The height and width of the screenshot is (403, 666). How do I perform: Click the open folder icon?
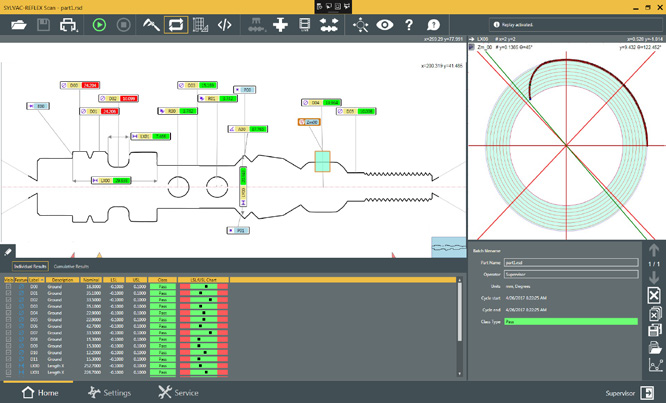click(x=19, y=24)
